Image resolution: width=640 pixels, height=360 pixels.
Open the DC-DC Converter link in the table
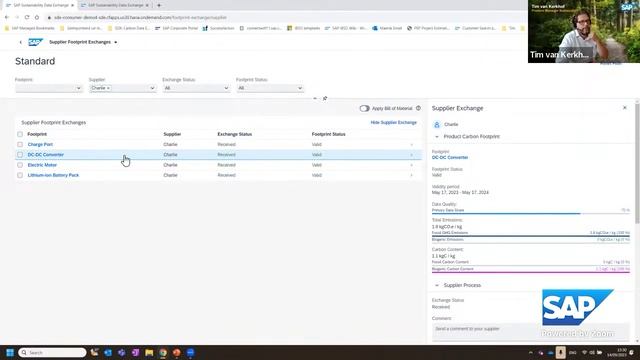tap(46, 155)
